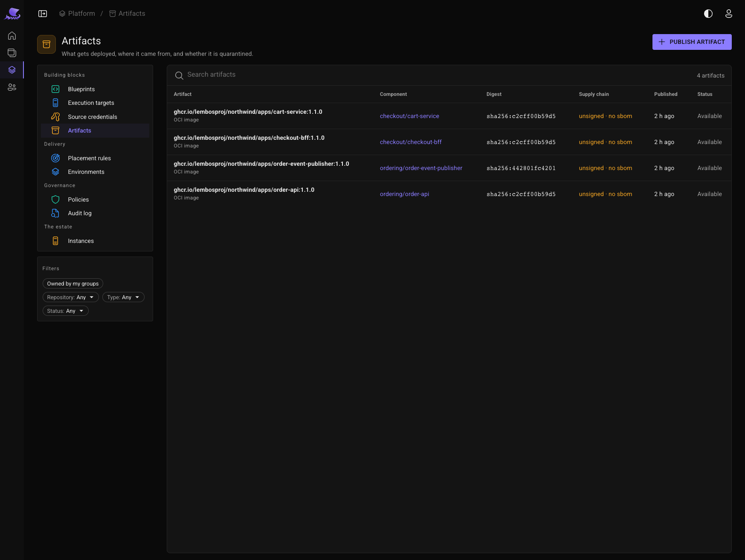Open the Status: Any dropdown
Screen dimensions: 745x560
click(x=66, y=311)
